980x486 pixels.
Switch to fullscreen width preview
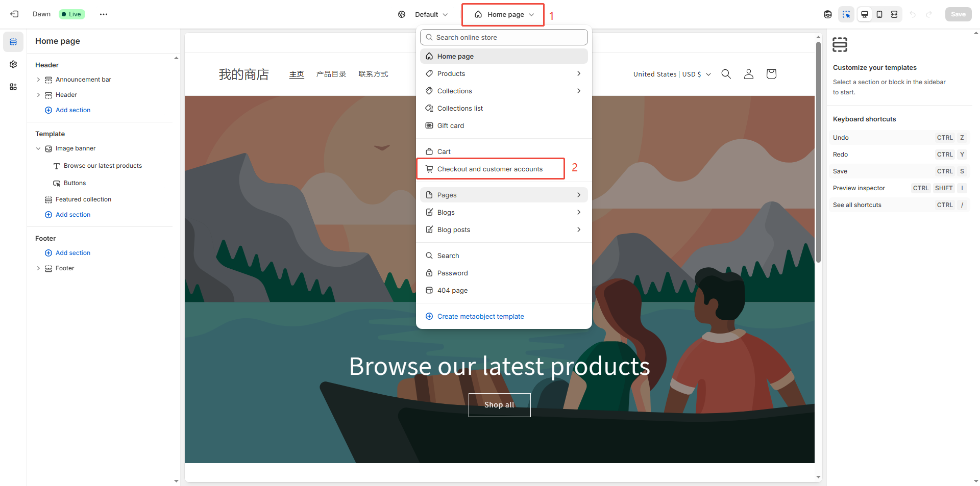[894, 14]
